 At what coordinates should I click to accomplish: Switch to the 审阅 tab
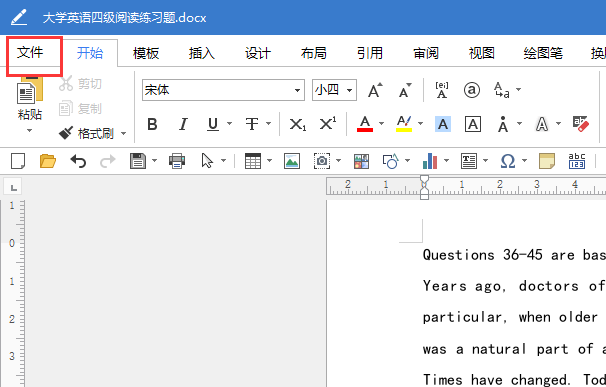pyautogui.click(x=426, y=53)
